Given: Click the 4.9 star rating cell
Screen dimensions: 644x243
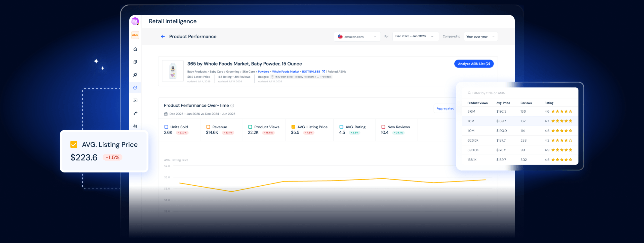Looking at the screenshot, I should (x=558, y=150).
